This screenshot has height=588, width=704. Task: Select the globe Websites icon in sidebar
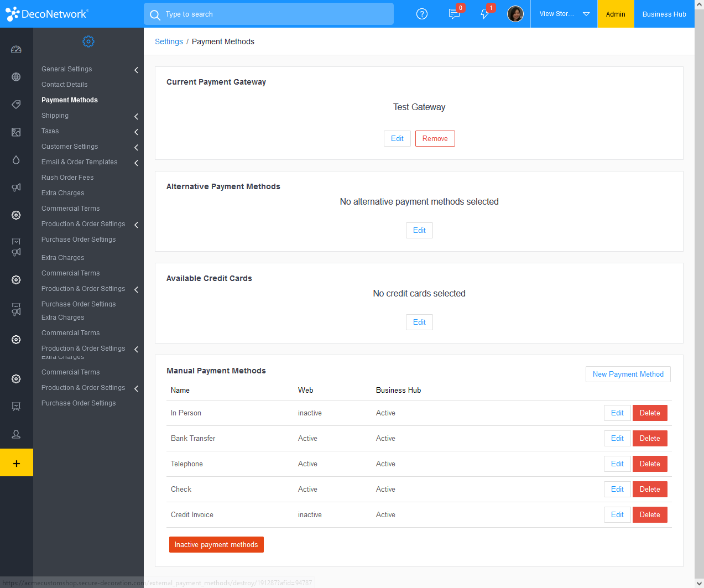pos(16,76)
